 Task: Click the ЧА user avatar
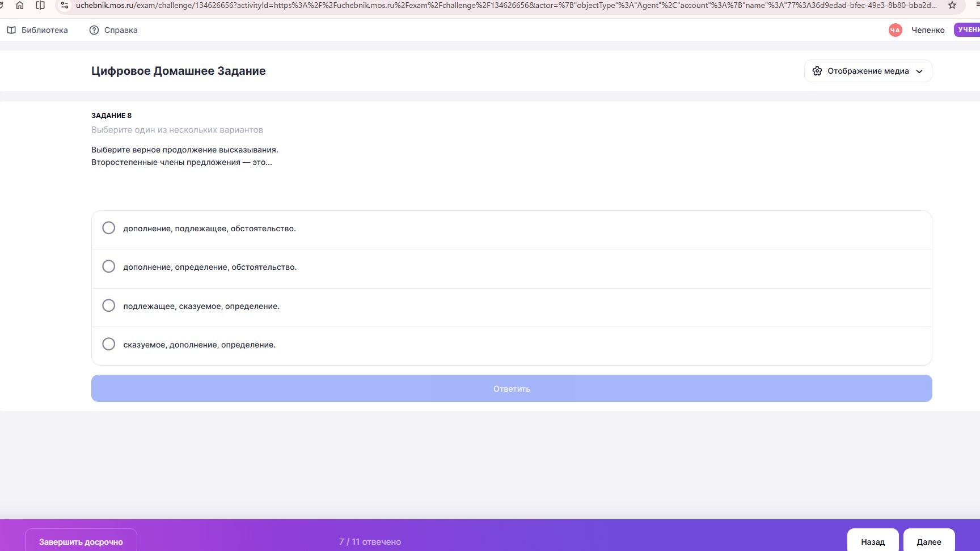click(x=895, y=30)
